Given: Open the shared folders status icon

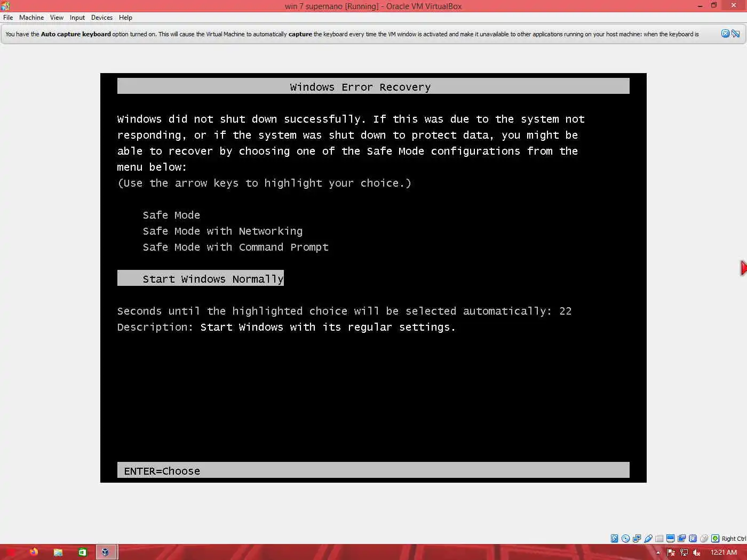Looking at the screenshot, I should (659, 538).
